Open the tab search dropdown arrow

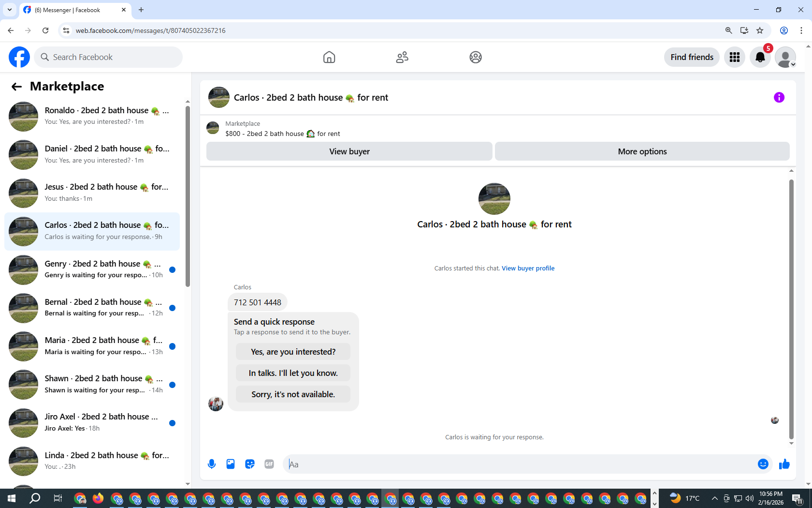(9, 10)
